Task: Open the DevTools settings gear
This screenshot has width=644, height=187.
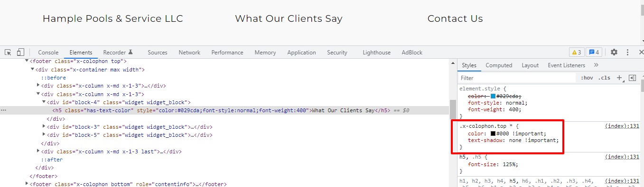Action: pyautogui.click(x=614, y=52)
